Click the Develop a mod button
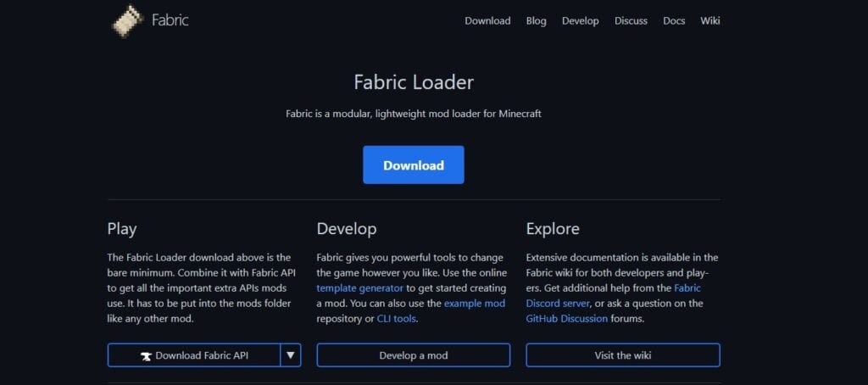 pyautogui.click(x=413, y=355)
